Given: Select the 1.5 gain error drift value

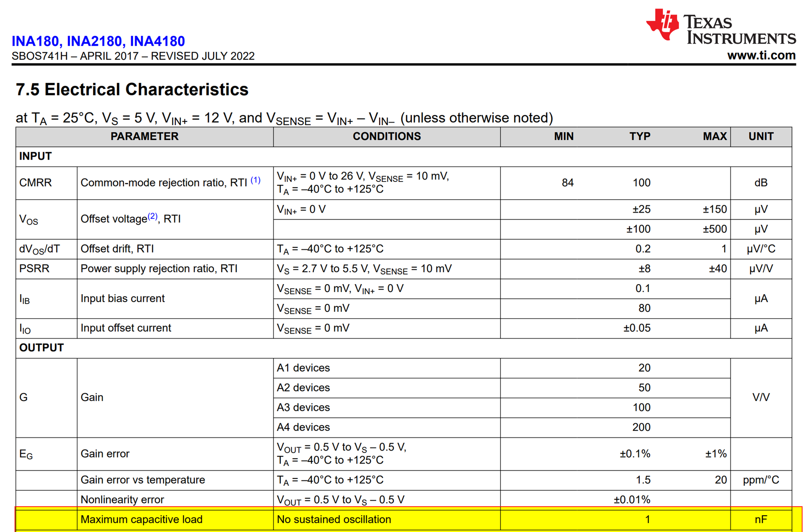Looking at the screenshot, I should click(x=643, y=480).
